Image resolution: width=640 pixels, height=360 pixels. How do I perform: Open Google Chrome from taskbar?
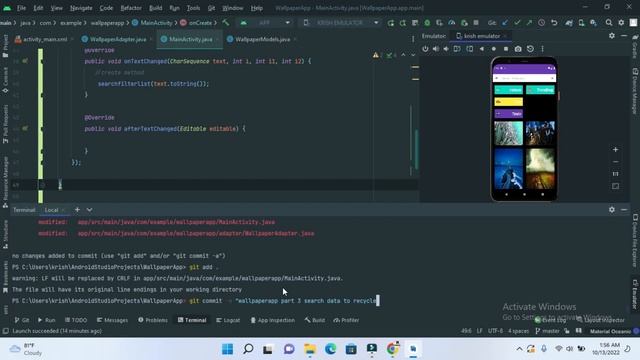pyautogui.click(x=392, y=349)
